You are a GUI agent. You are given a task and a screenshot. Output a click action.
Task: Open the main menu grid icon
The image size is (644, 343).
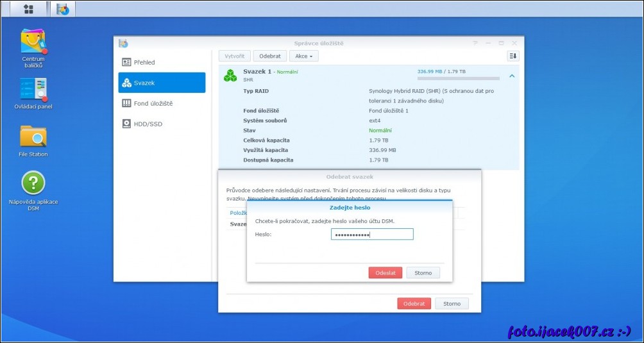28,9
